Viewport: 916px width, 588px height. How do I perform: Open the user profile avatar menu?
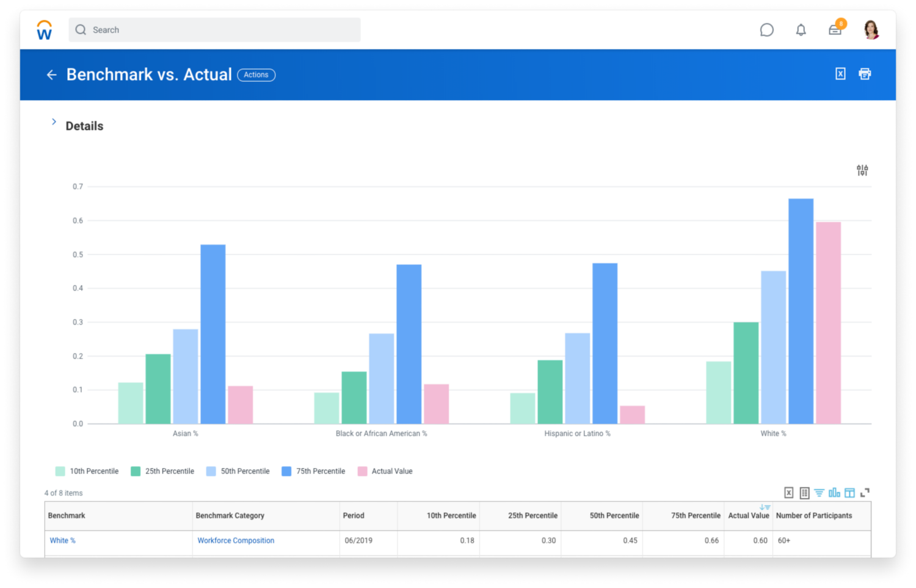point(871,30)
